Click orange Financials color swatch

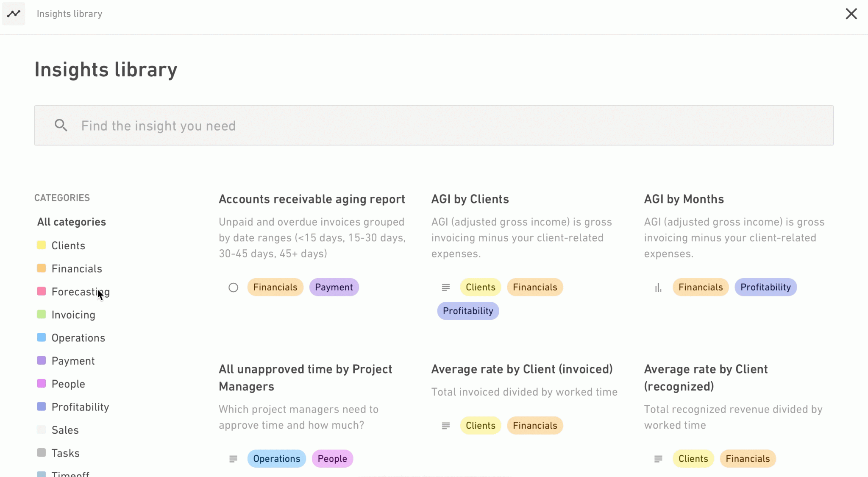[42, 268]
